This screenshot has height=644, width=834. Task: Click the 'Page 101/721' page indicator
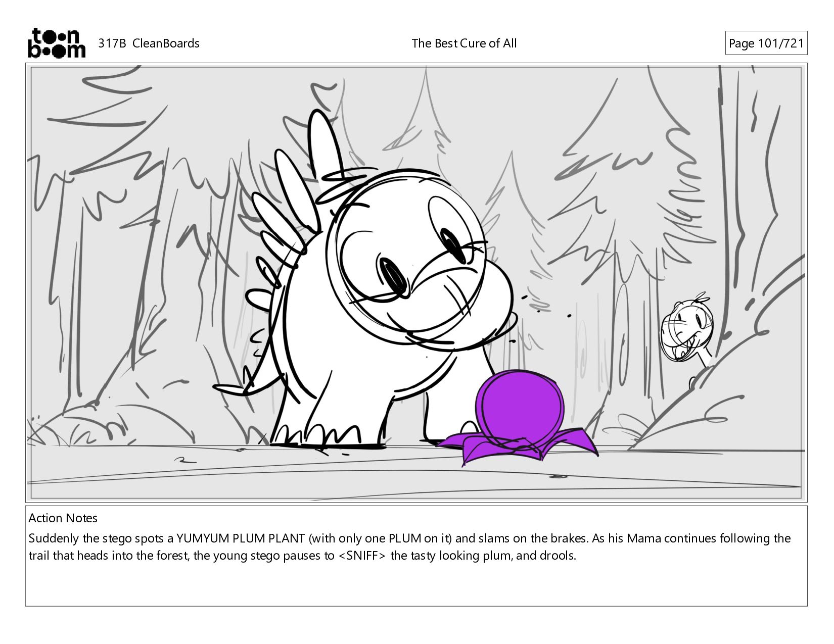click(766, 43)
